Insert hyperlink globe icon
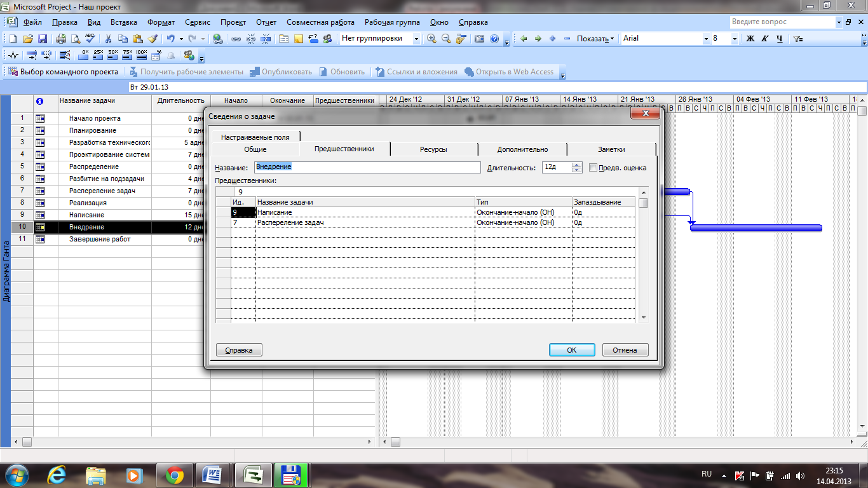Screen dimensions: 868x488 [x=218, y=39]
